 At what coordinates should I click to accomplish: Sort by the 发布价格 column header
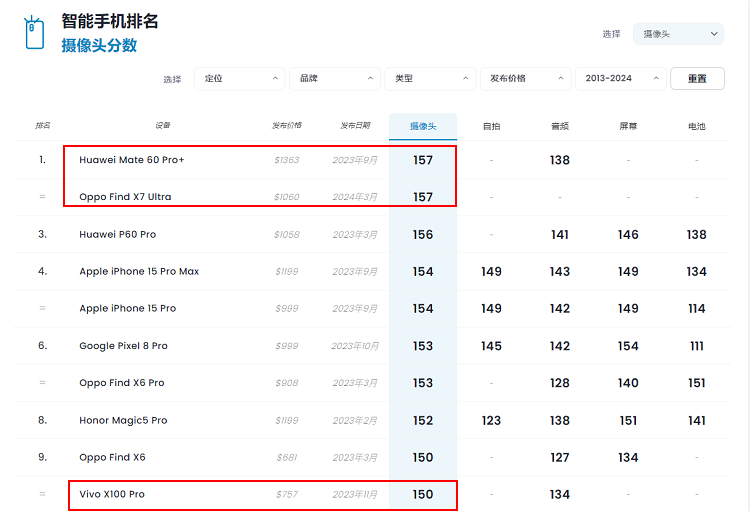click(287, 125)
